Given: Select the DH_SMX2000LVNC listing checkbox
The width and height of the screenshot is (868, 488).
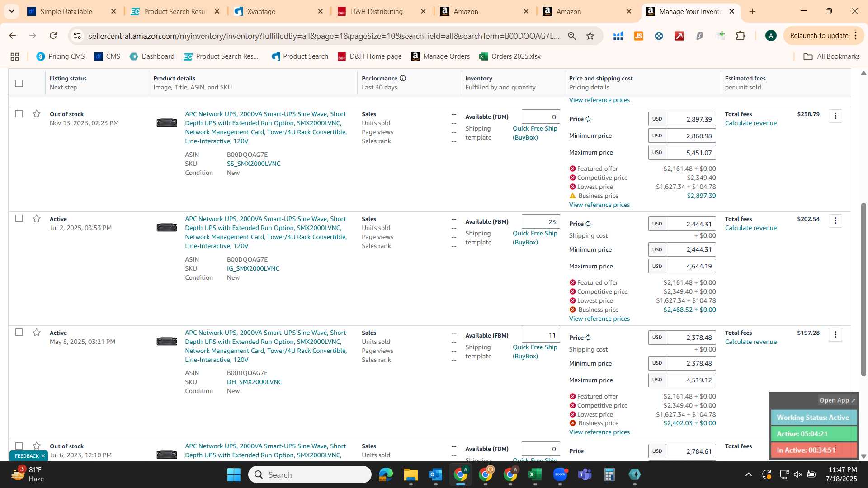Looking at the screenshot, I should click(19, 333).
